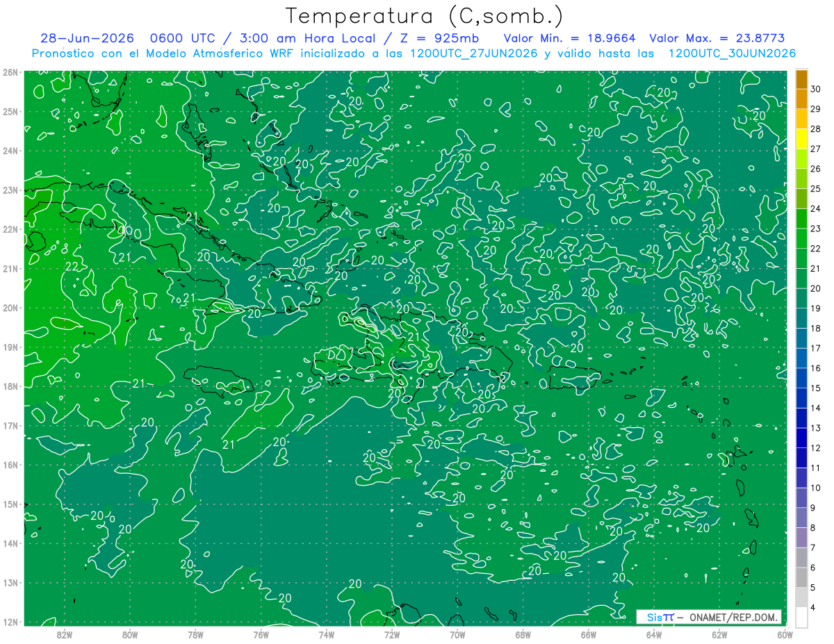Click the colorbar label "10"

tap(816, 488)
